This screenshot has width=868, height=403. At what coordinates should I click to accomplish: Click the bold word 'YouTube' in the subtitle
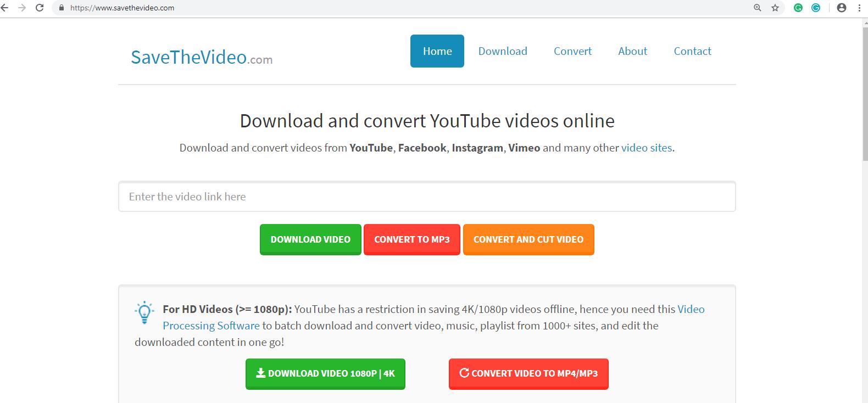[x=371, y=148]
